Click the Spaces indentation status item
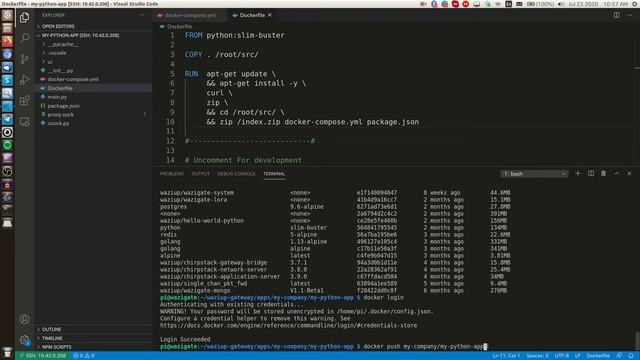The height and width of the screenshot is (360, 640). click(537, 356)
